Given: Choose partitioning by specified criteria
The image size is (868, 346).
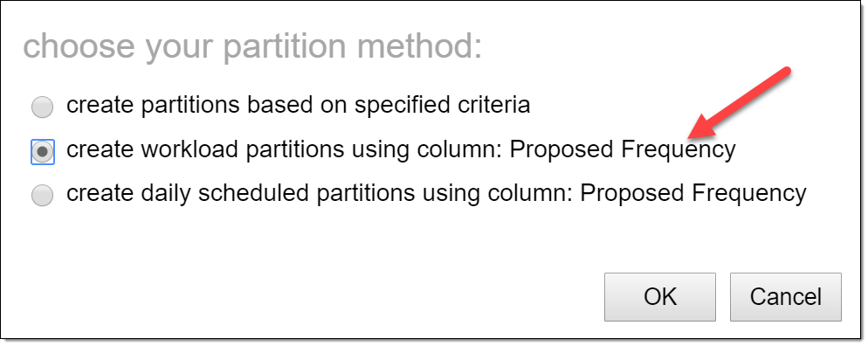Looking at the screenshot, I should pyautogui.click(x=43, y=107).
